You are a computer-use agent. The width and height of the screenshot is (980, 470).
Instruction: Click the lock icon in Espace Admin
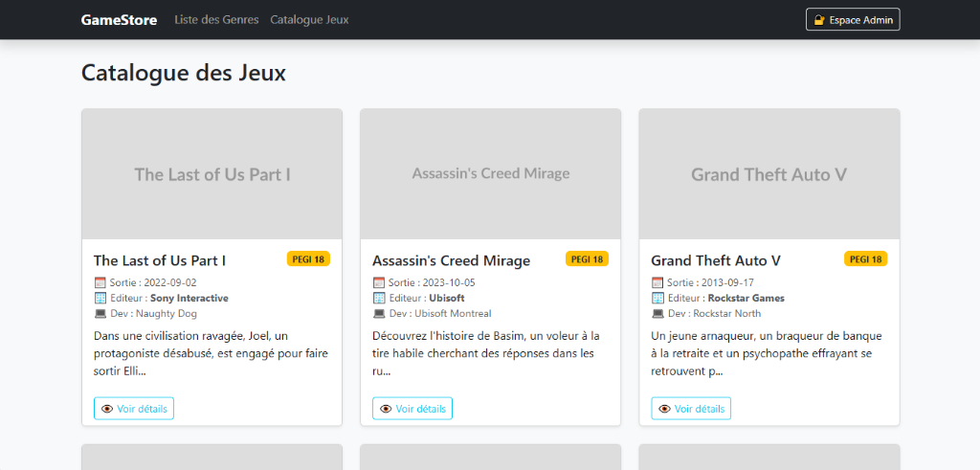click(819, 20)
